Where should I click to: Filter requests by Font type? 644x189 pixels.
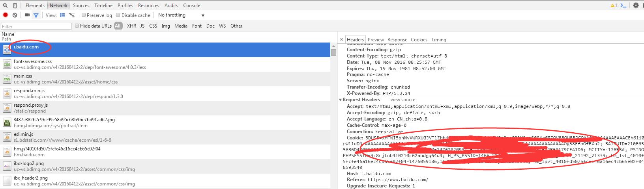pos(197,26)
